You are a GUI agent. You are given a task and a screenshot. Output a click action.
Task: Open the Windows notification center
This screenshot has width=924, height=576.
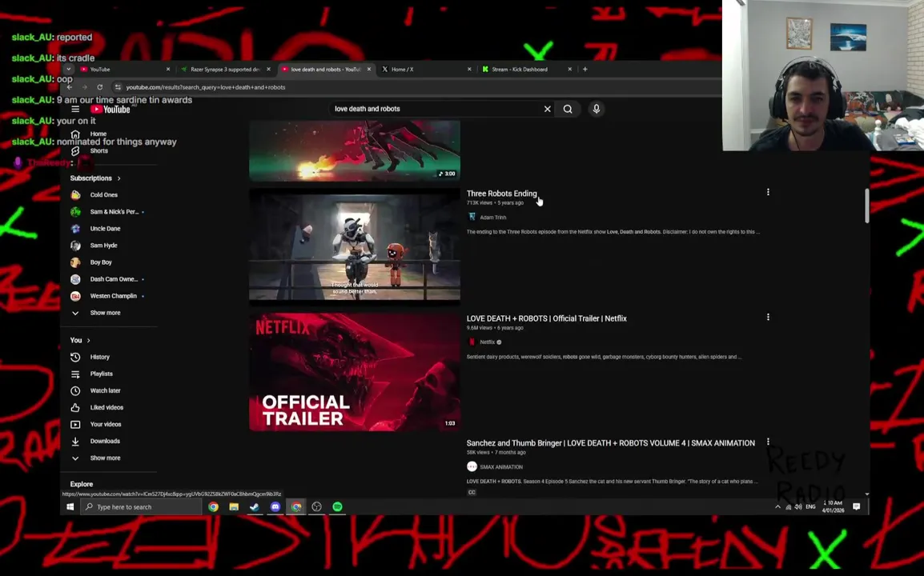856,506
